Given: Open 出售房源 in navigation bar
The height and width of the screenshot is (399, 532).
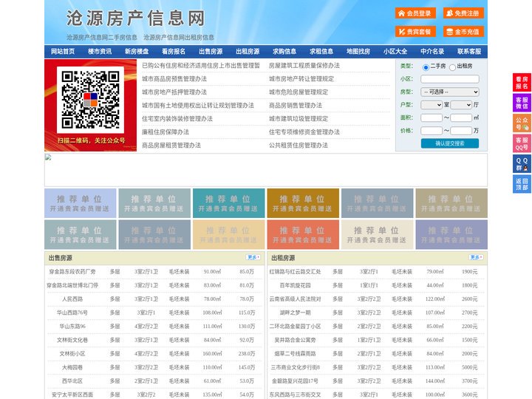Looking at the screenshot, I should (211, 52).
